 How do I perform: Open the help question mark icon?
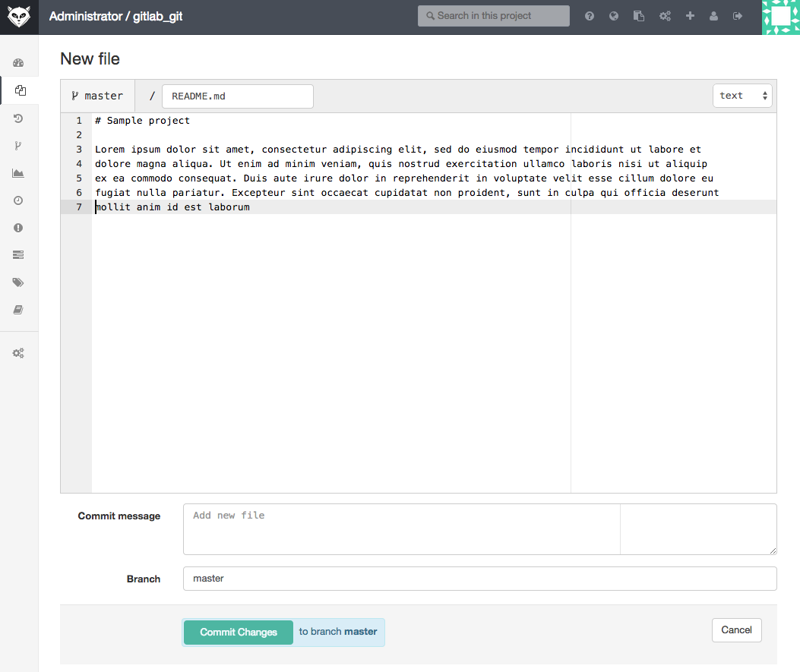point(590,16)
